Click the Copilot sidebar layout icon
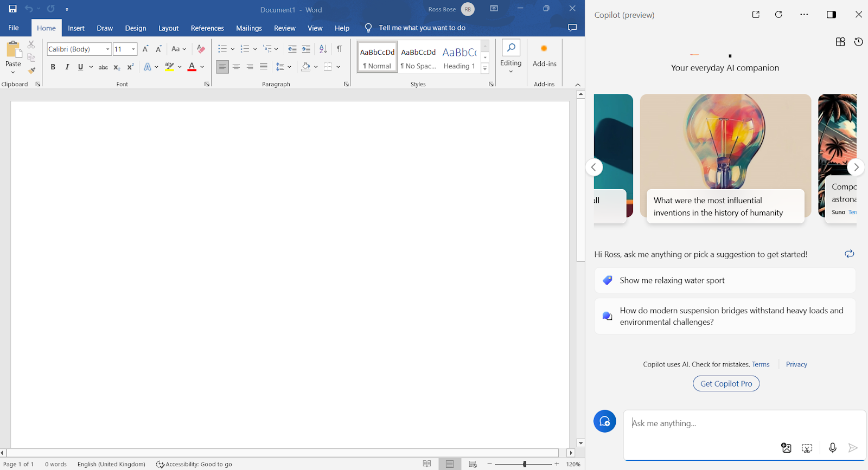Viewport: 868px width, 470px height. (831, 15)
